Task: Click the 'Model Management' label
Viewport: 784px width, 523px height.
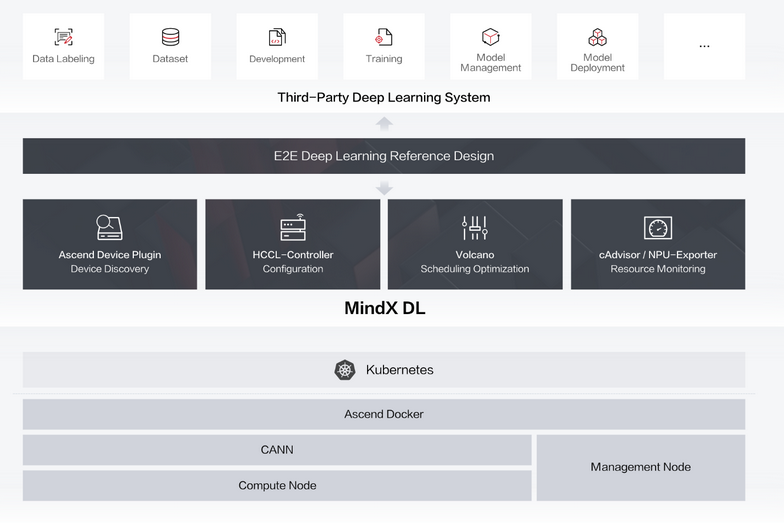Action: pos(490,62)
